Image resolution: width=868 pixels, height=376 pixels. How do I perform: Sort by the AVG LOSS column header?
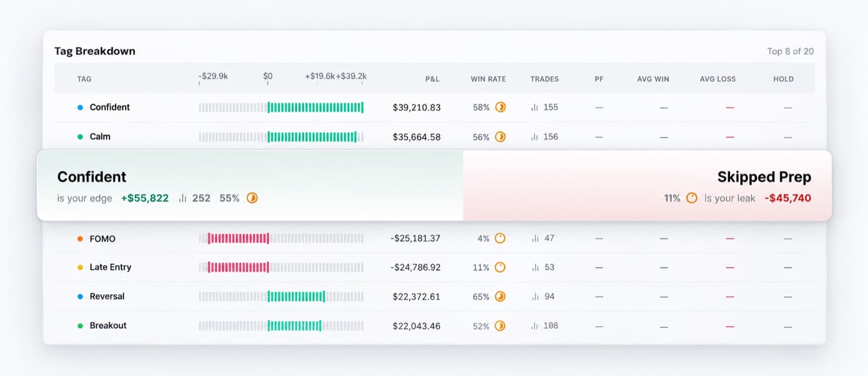click(x=718, y=79)
